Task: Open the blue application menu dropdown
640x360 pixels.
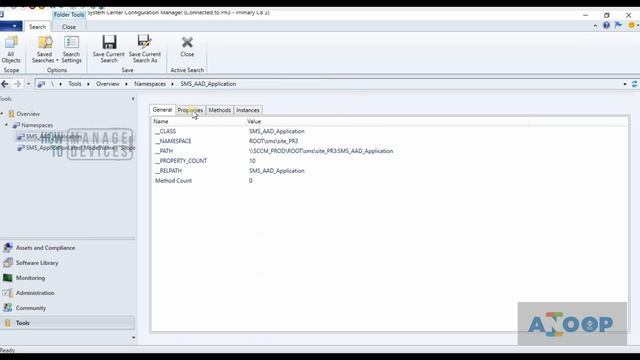Action: pyautogui.click(x=11, y=26)
